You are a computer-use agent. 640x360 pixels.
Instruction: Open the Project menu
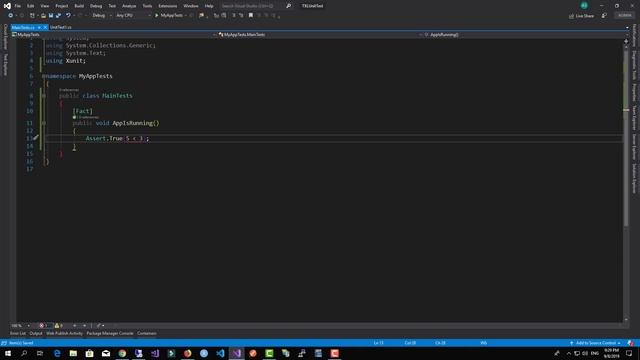coord(62,6)
